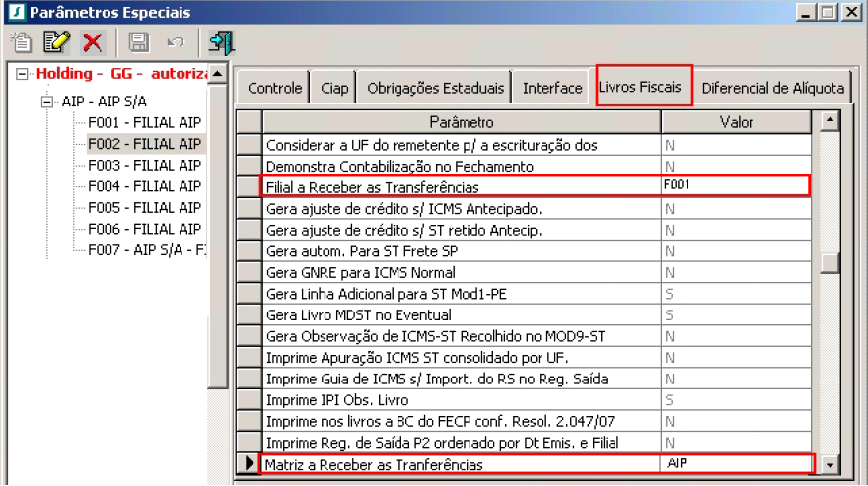Select F004 - FILIAL AIP in tree
Viewport: 868px width, 486px height.
click(x=144, y=186)
